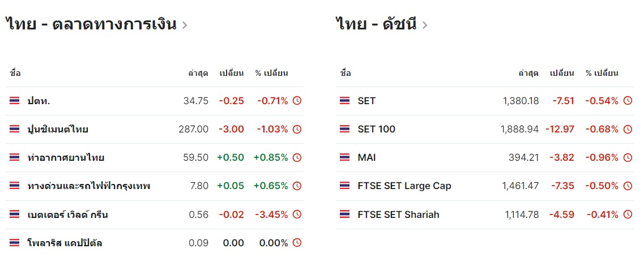Expand the ไทย - ตลาดทางการเงิน section arrow
The image size is (644, 257).
[185, 25]
